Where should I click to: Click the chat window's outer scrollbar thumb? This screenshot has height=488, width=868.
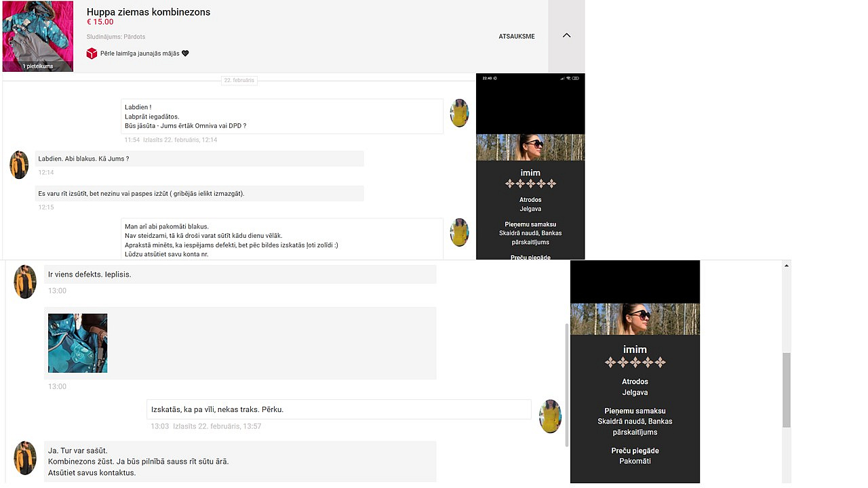pos(787,390)
